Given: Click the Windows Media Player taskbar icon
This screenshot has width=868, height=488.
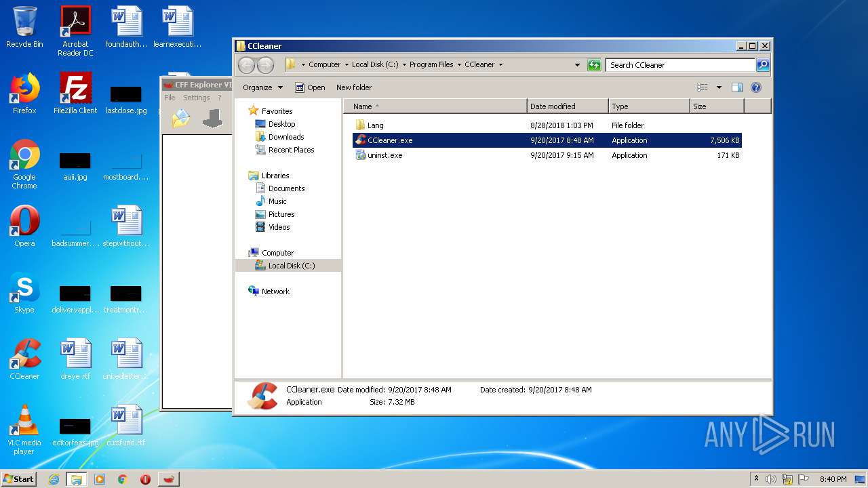Looking at the screenshot, I should [100, 479].
